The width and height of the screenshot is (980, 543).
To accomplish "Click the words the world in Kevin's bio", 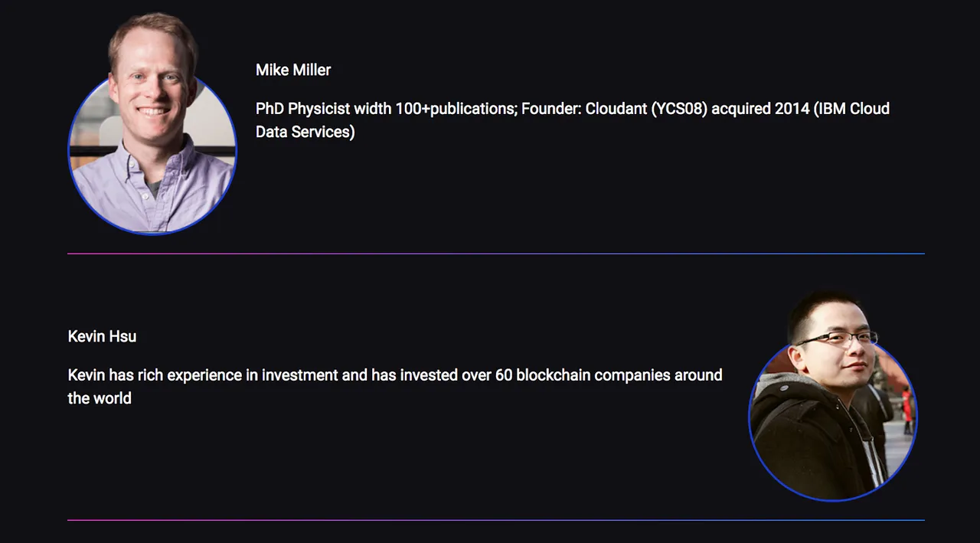I will (x=100, y=398).
